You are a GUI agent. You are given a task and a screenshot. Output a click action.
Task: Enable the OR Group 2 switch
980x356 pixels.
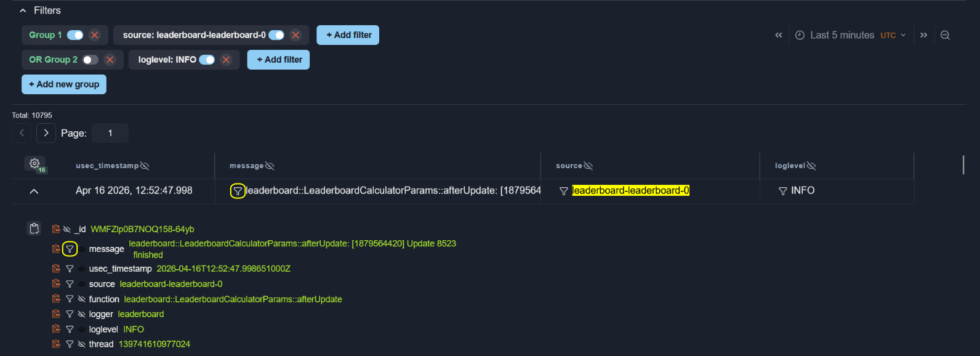click(x=90, y=60)
